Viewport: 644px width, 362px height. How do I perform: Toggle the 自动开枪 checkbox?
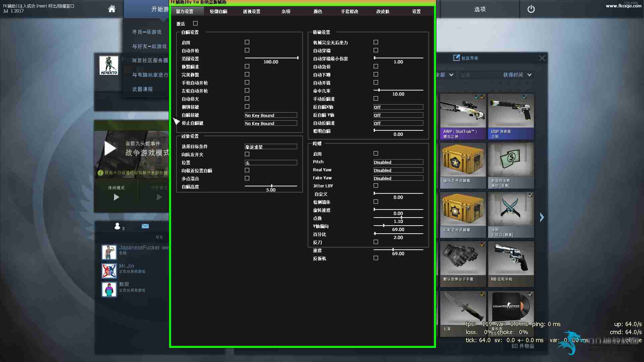(x=247, y=50)
